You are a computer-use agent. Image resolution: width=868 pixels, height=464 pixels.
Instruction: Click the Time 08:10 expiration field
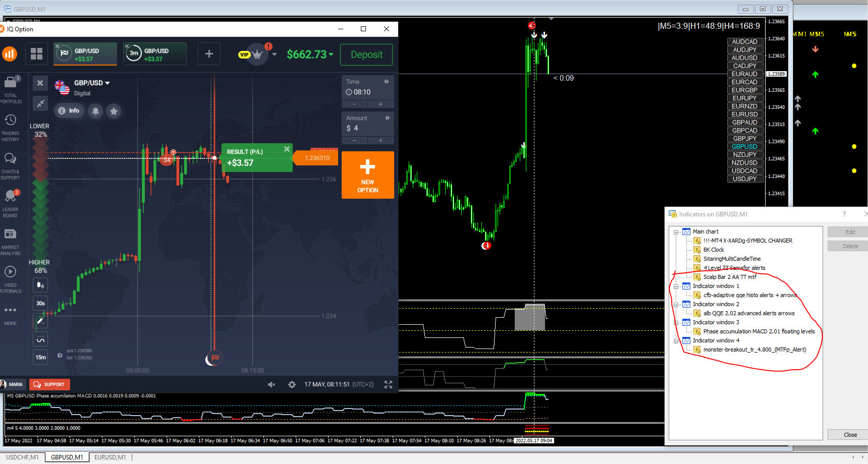click(368, 87)
